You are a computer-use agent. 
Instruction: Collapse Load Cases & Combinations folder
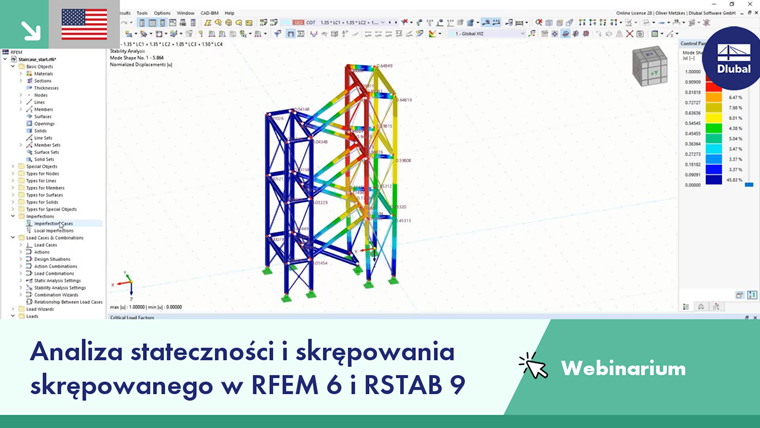coord(13,238)
